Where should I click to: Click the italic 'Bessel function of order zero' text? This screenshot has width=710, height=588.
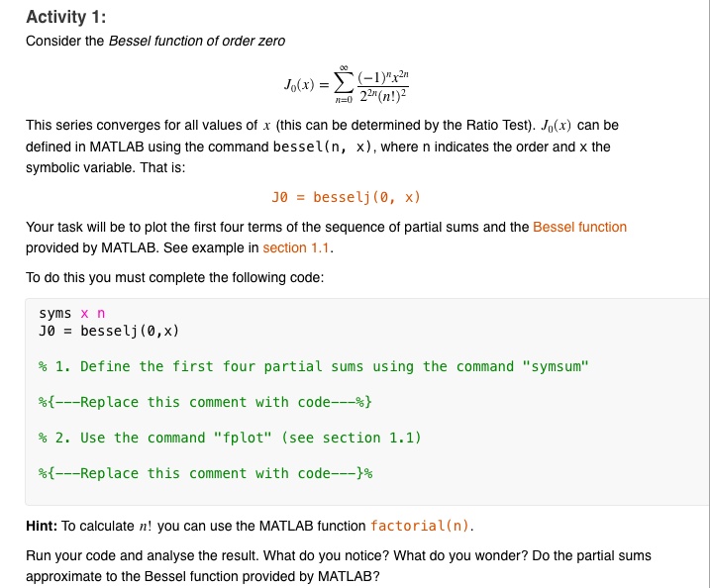197,42
